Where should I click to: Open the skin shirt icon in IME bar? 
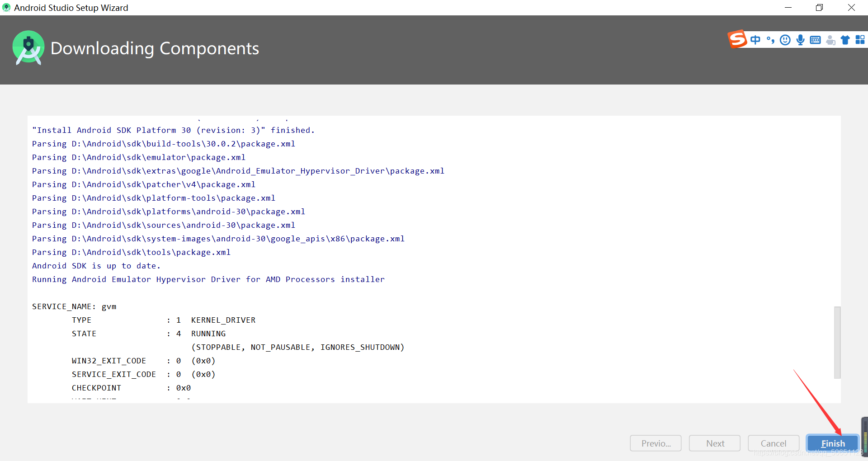[845, 40]
